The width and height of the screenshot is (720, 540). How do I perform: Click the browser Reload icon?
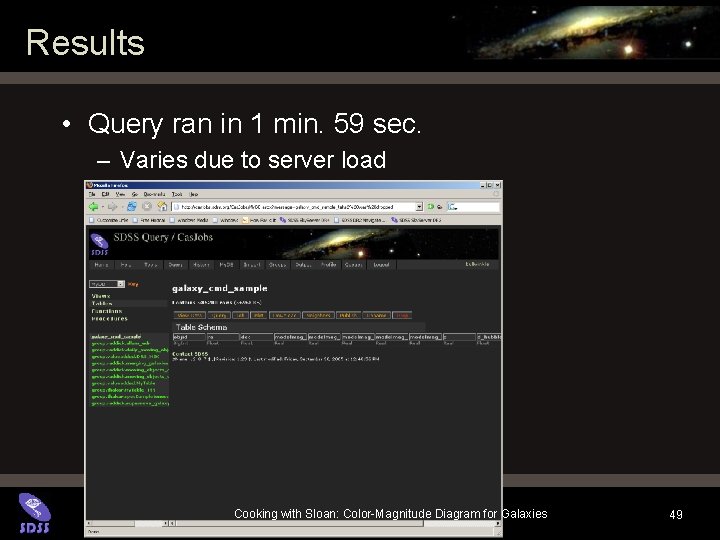132,207
